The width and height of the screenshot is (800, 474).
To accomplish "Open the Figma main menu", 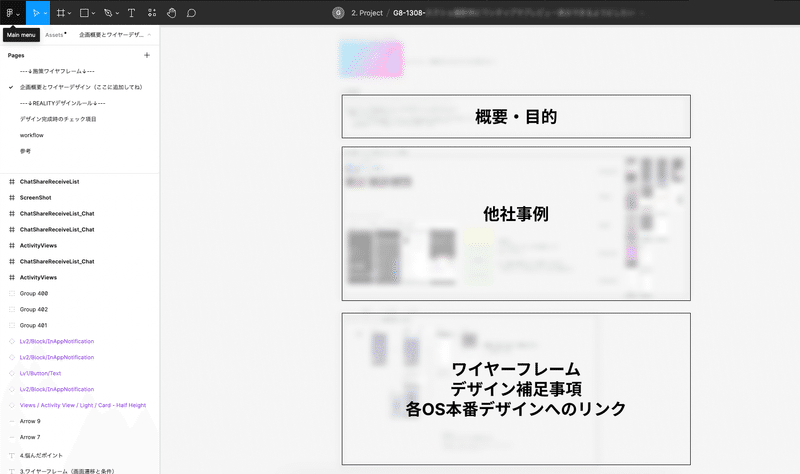I will point(12,13).
